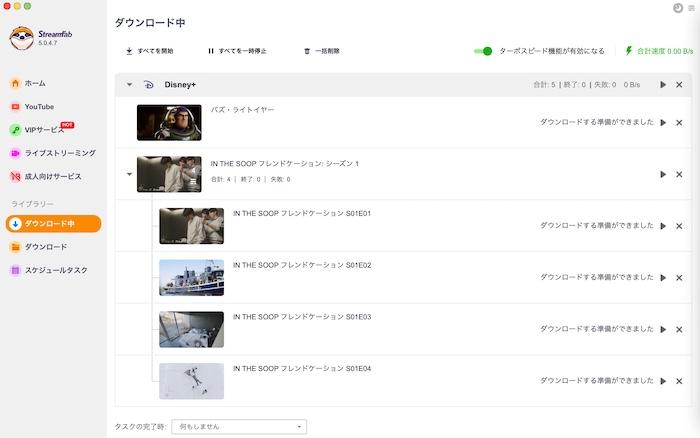Click the バズ・ライトイヤー thumbnail

coord(169,122)
